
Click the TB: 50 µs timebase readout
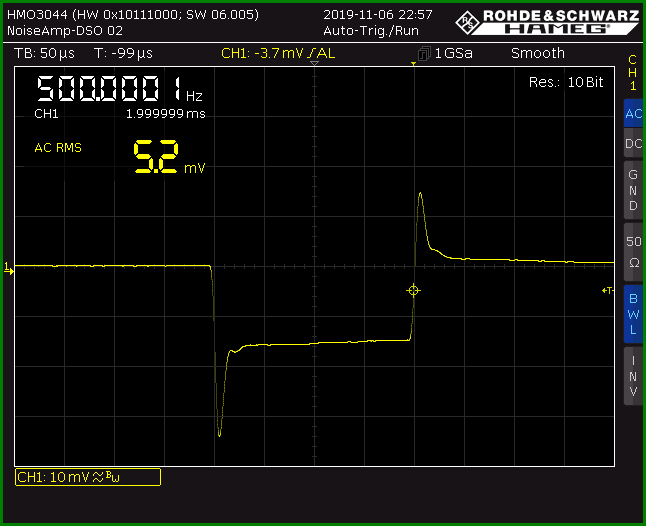coord(44,53)
